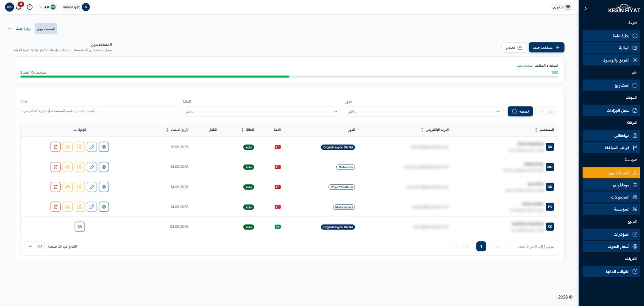
Task: Click the pause icon in the FK row
Action: (80, 207)
